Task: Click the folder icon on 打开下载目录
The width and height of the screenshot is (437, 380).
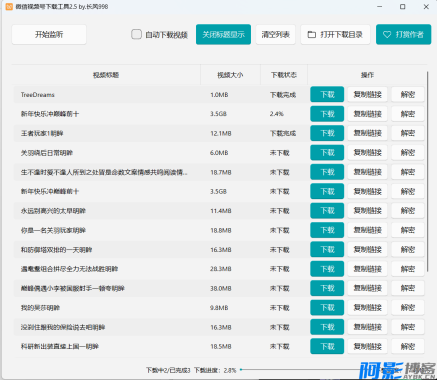Action: click(x=311, y=35)
